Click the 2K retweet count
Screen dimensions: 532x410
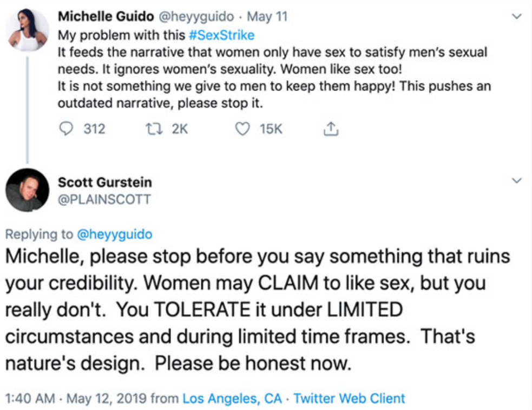point(179,129)
